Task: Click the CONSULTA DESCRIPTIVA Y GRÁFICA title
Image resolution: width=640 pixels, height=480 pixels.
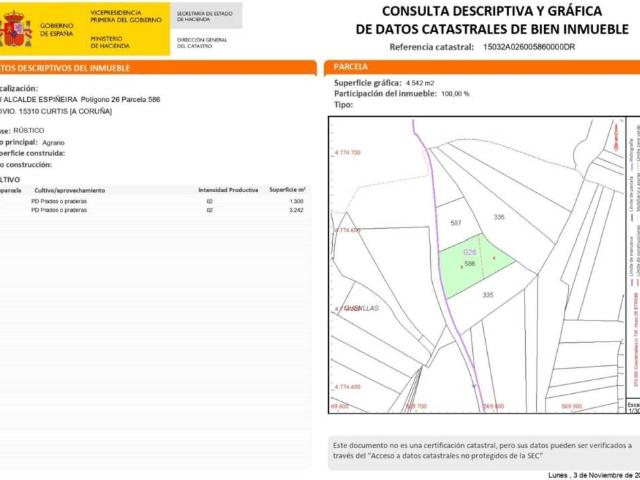Action: click(492, 11)
